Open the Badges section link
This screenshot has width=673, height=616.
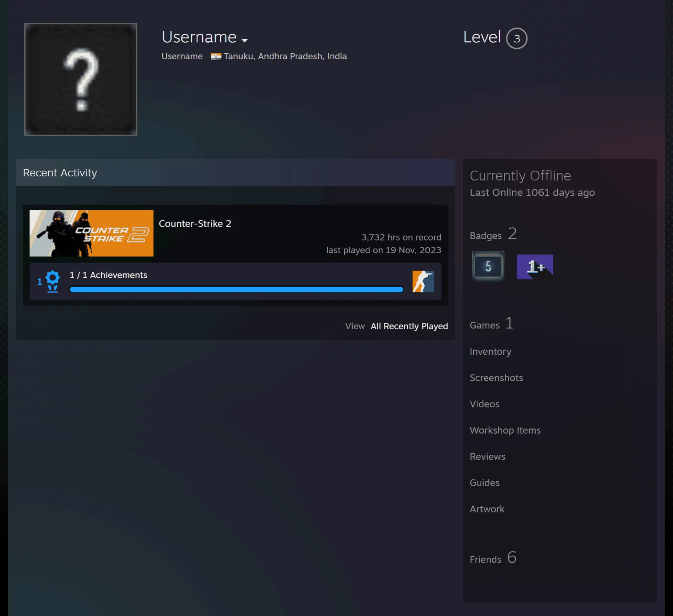[x=485, y=236]
